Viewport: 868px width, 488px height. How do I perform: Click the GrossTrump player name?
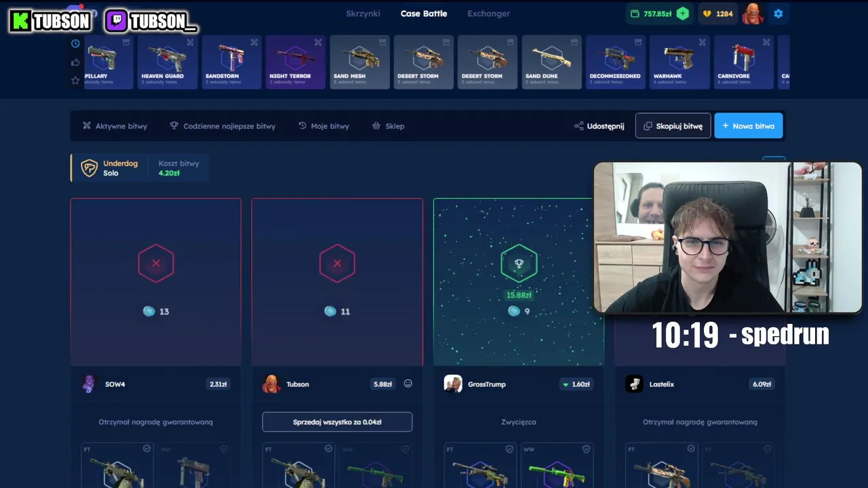[486, 384]
